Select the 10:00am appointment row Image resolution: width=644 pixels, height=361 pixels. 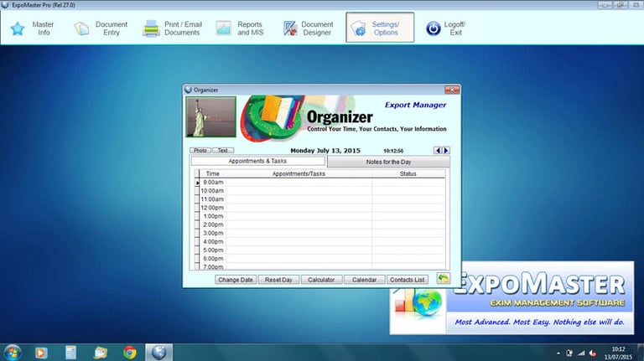319,191
